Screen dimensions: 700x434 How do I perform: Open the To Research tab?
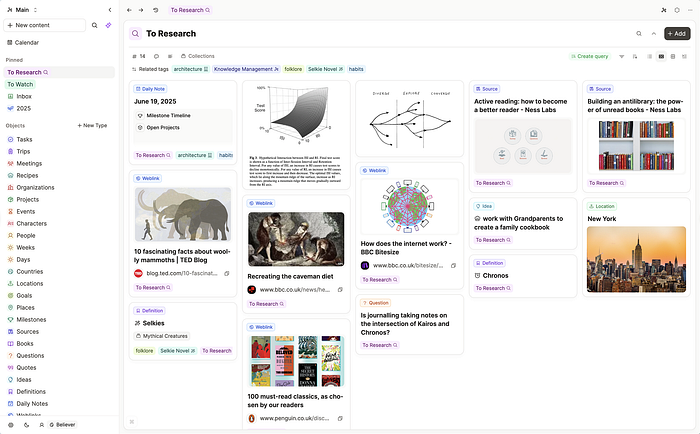190,10
